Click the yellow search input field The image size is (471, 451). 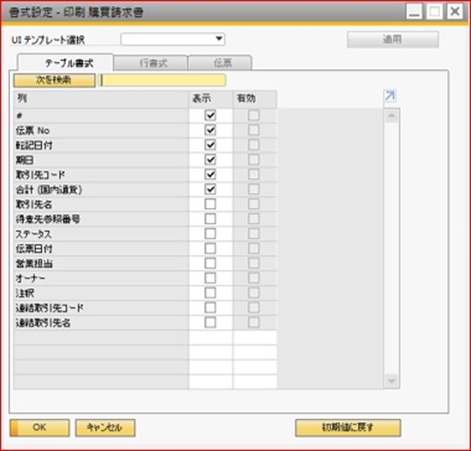(163, 80)
